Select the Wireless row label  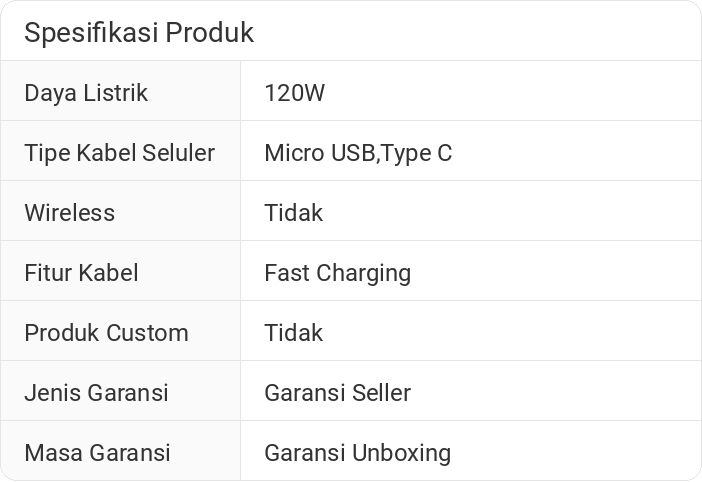tap(69, 213)
